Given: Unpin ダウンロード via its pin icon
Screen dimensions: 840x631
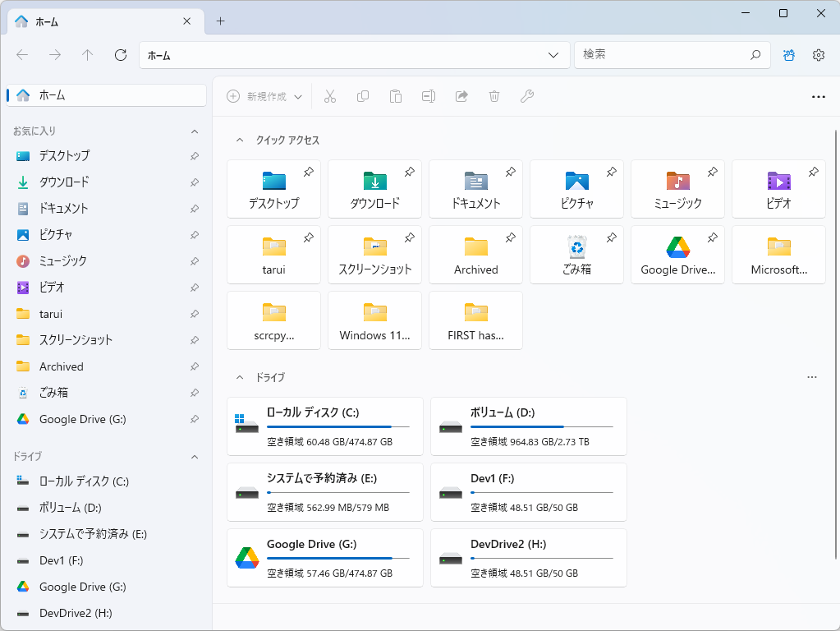Looking at the screenshot, I should (409, 172).
